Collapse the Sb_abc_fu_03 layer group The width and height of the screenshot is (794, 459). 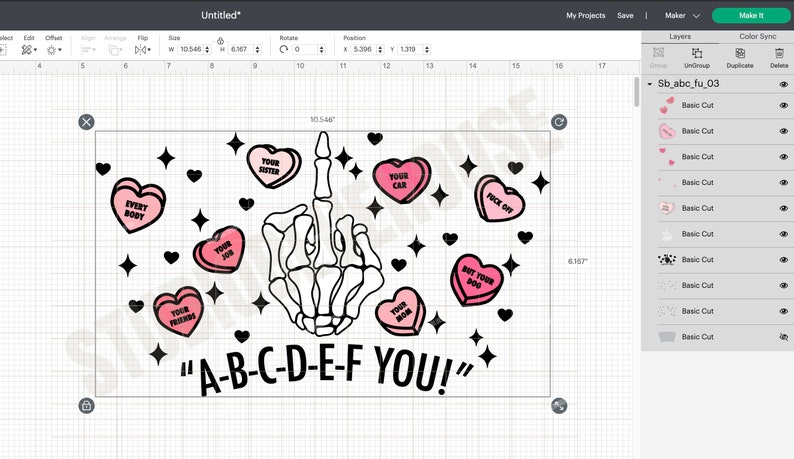pyautogui.click(x=650, y=84)
